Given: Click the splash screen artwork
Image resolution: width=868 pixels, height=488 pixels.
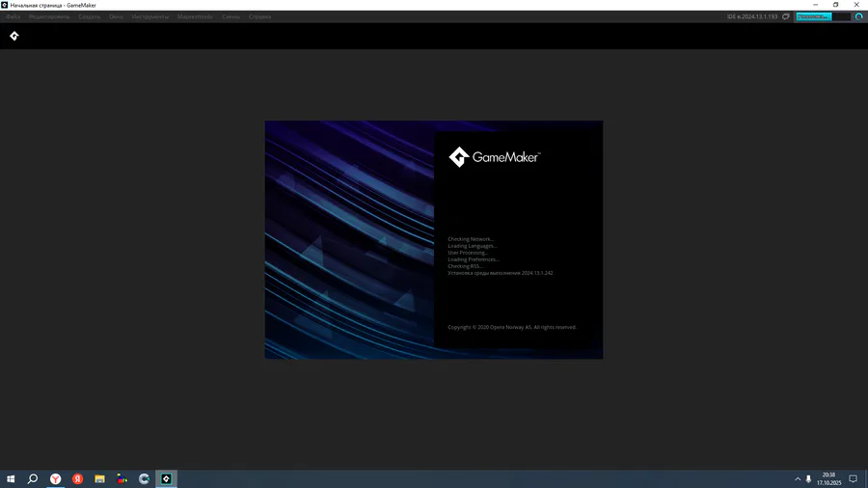Looking at the screenshot, I should point(349,239).
